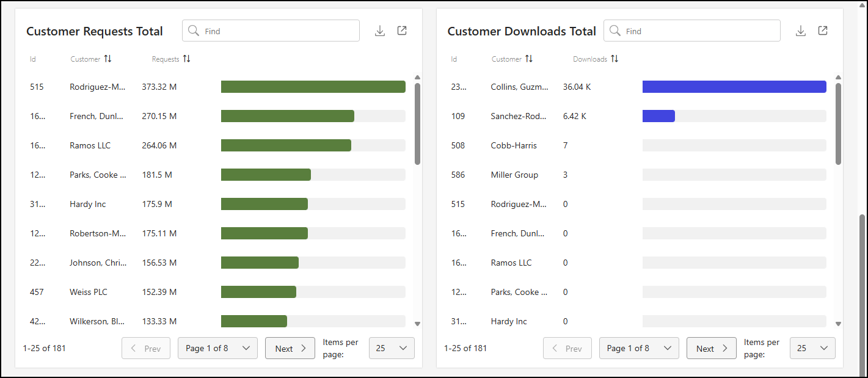Click the 6.42 K downloads value

(575, 116)
